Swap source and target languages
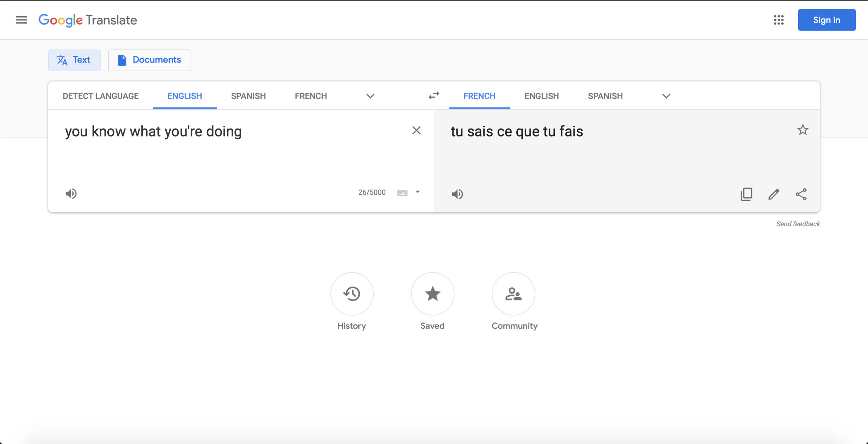This screenshot has width=868, height=444. 434,96
